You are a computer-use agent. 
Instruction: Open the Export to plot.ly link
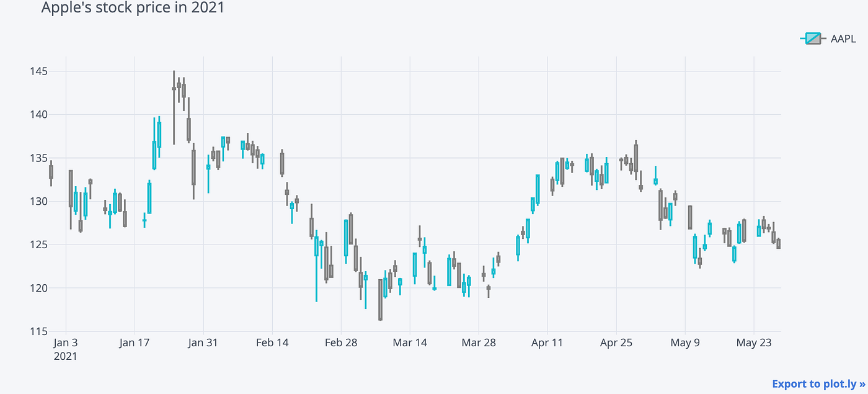pyautogui.click(x=818, y=384)
